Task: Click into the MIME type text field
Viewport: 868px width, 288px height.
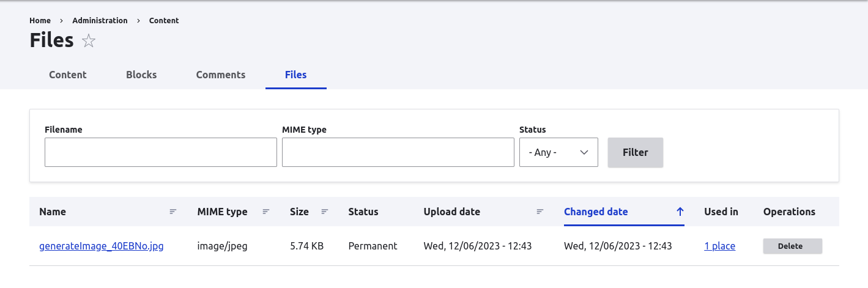Action: point(398,152)
